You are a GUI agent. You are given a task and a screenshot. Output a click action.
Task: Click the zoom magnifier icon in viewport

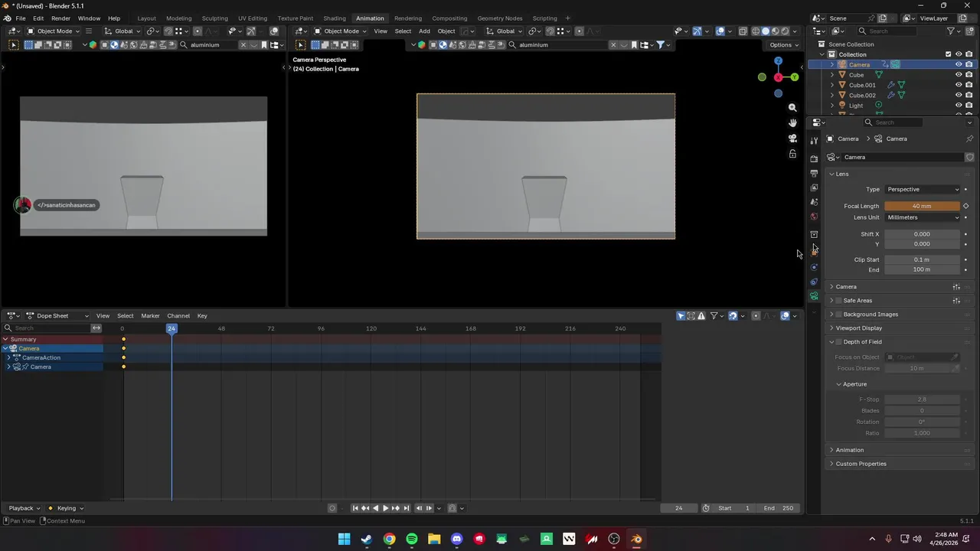792,108
